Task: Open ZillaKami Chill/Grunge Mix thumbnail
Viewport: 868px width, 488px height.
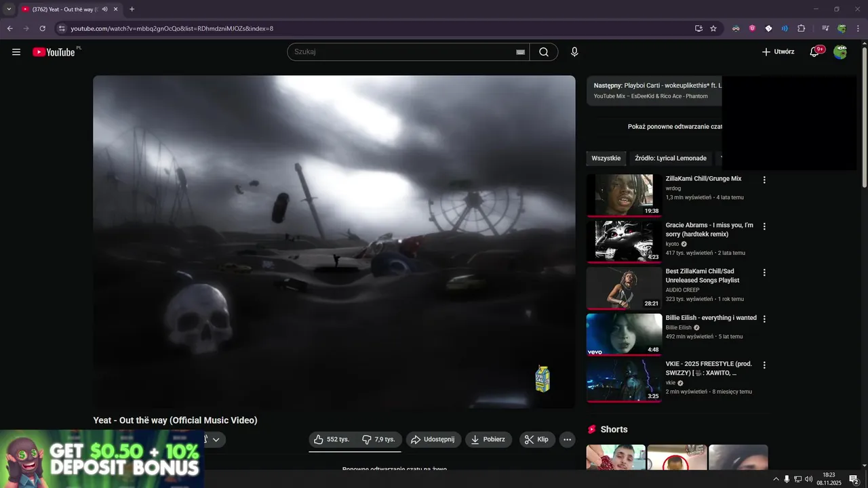Action: [x=624, y=195]
